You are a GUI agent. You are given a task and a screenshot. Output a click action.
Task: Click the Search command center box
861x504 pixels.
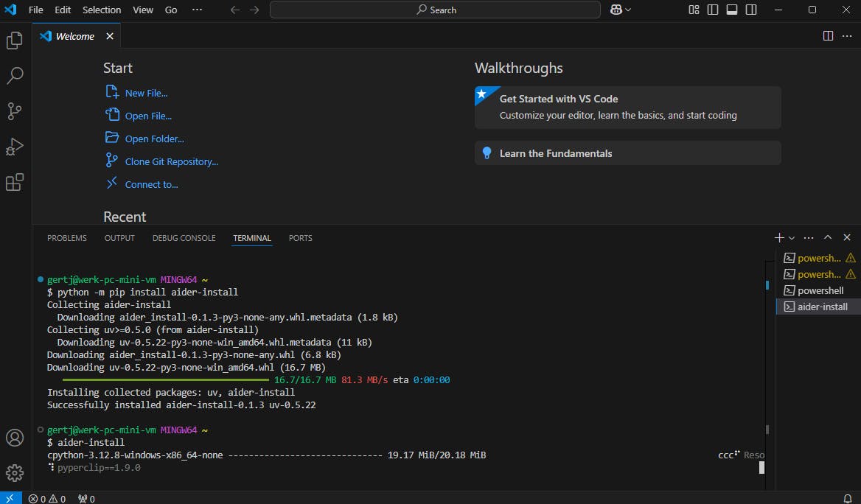pyautogui.click(x=435, y=10)
